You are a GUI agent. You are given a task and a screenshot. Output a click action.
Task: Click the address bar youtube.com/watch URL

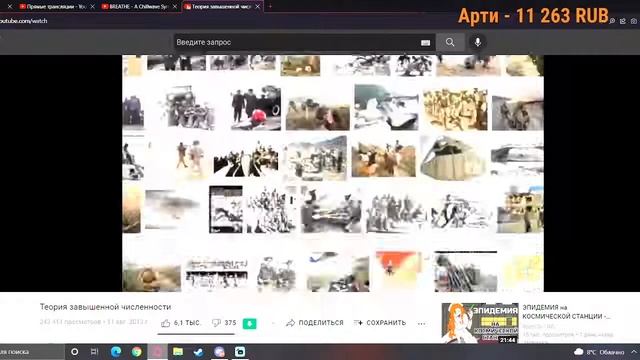point(24,21)
